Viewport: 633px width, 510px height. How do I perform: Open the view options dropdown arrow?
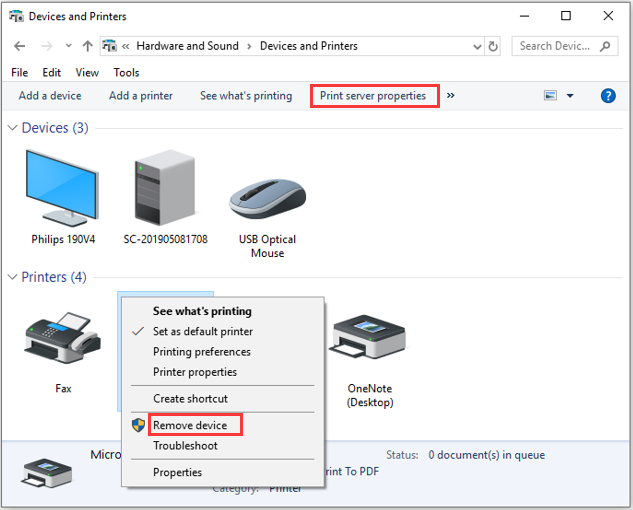pyautogui.click(x=570, y=96)
